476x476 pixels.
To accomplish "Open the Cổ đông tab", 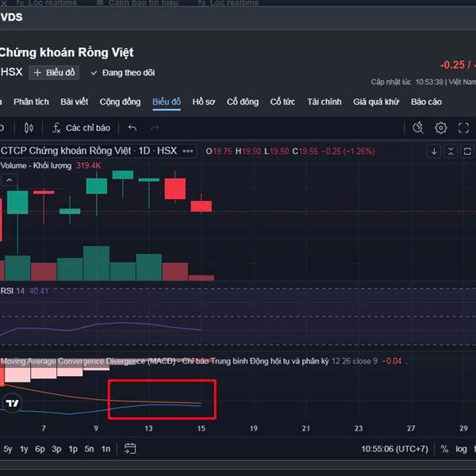I will 243,102.
